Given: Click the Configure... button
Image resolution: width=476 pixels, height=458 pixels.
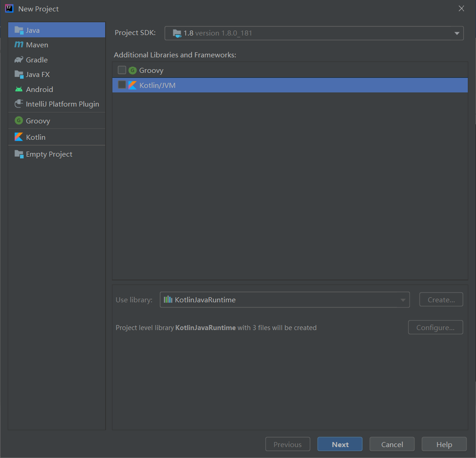Looking at the screenshot, I should [435, 327].
